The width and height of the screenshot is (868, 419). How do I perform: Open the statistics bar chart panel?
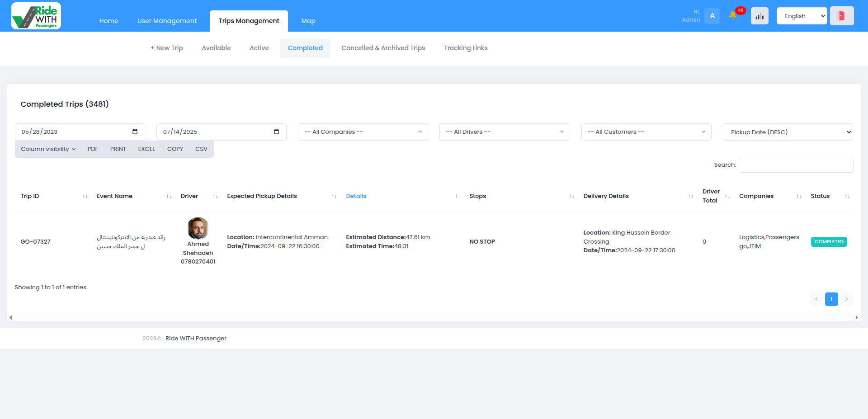[x=759, y=15]
